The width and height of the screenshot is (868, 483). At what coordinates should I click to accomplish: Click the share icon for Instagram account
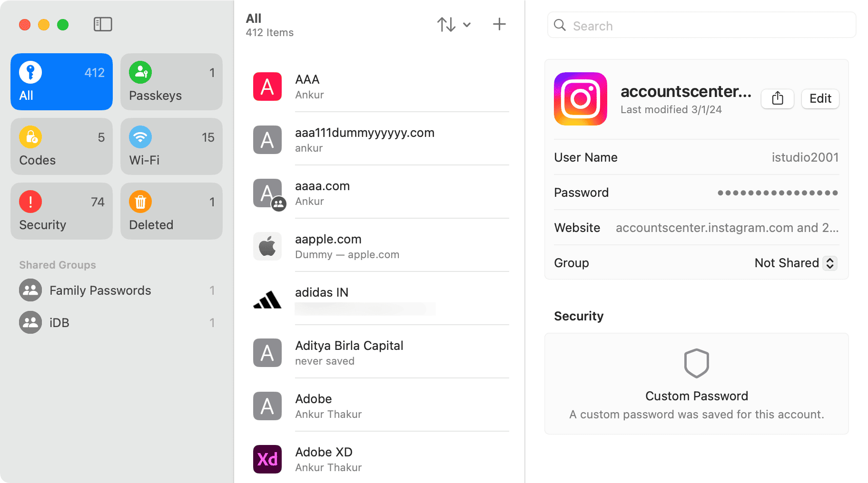coord(777,98)
